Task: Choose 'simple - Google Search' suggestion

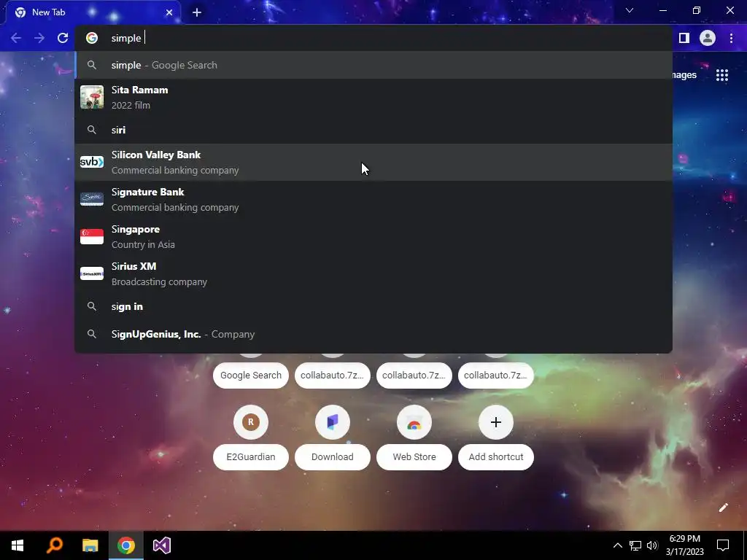Action: point(373,65)
